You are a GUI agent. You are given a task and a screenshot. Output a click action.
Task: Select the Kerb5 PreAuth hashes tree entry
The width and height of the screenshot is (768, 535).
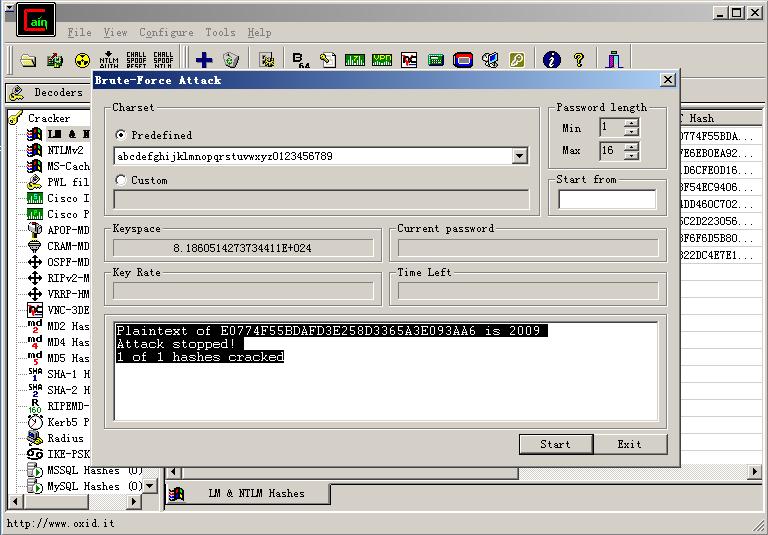tap(68, 422)
